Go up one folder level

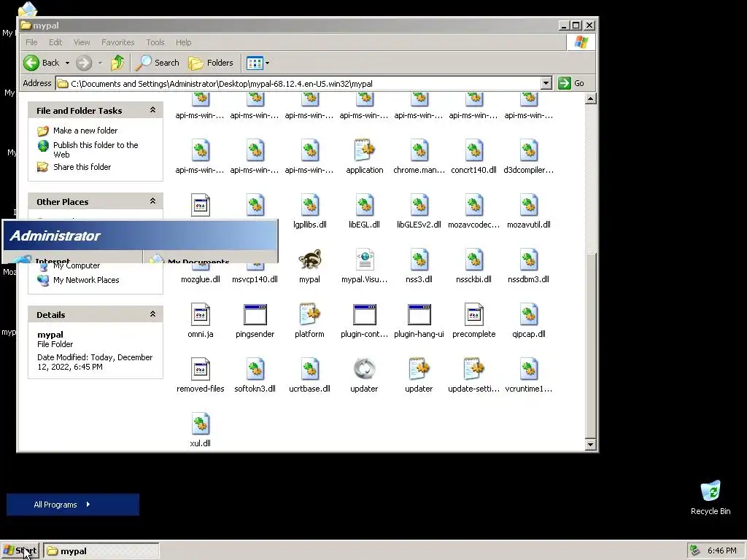[117, 63]
